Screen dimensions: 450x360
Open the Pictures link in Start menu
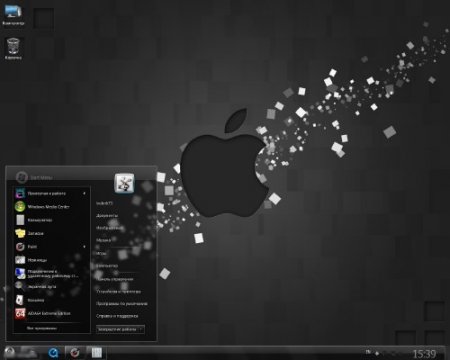[x=109, y=228]
